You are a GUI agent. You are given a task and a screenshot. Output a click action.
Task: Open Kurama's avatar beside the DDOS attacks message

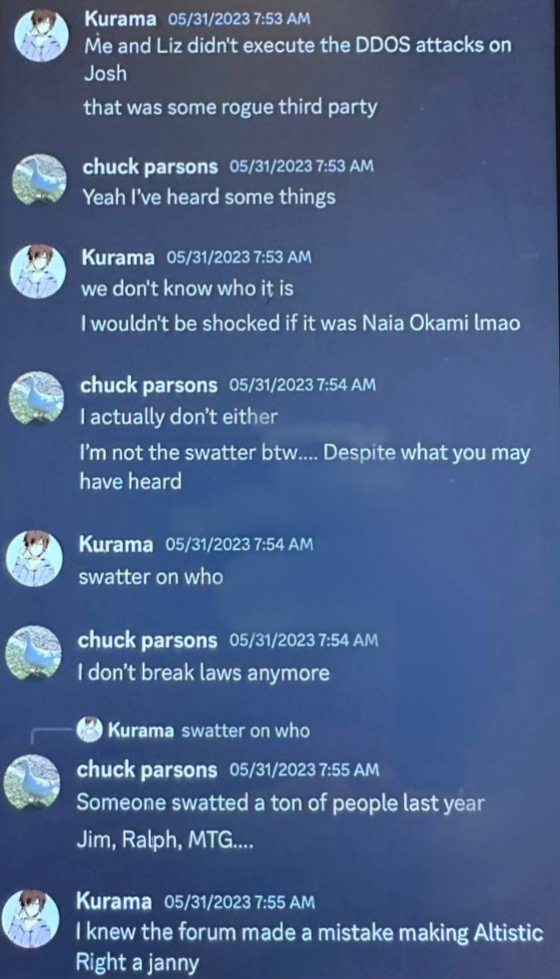[x=41, y=36]
